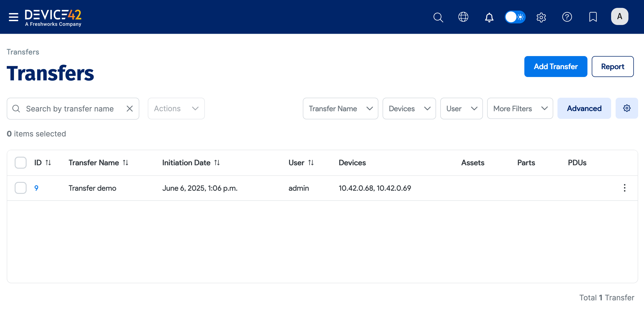Open the hamburger navigation menu
The height and width of the screenshot is (317, 644).
coord(13,17)
